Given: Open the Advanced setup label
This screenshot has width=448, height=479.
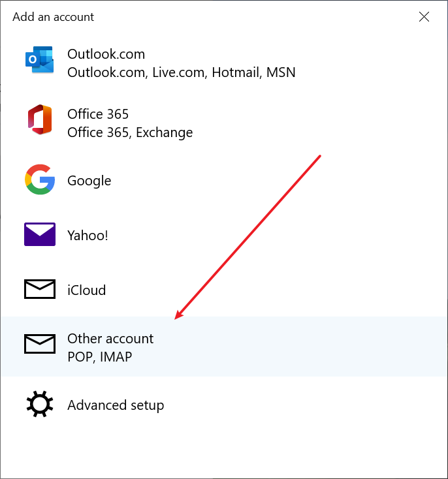Looking at the screenshot, I should [116, 405].
